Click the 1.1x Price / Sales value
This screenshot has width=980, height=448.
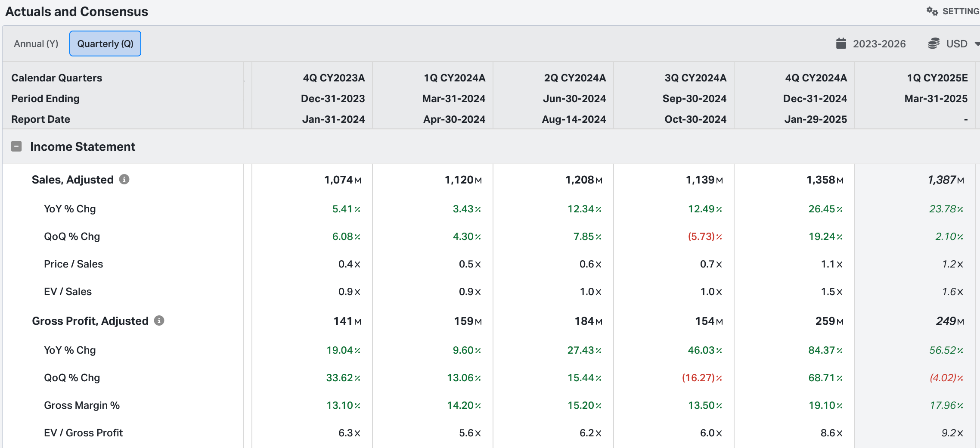[832, 264]
